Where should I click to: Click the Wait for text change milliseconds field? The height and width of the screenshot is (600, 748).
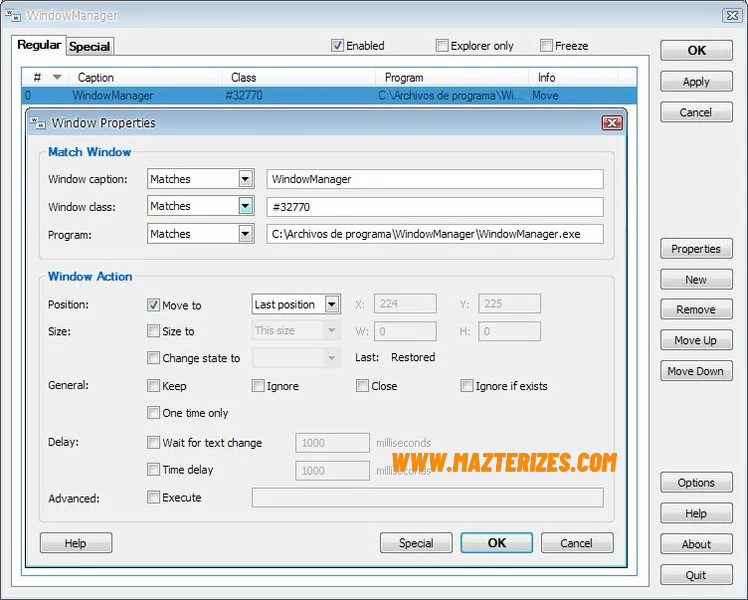click(x=332, y=443)
